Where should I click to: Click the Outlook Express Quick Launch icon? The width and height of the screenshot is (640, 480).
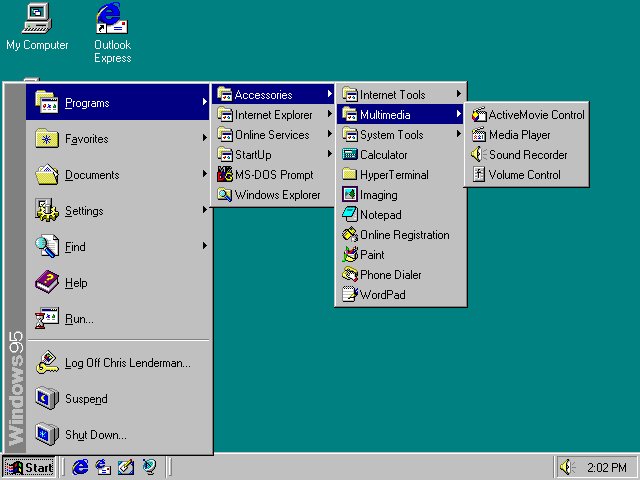point(103,467)
